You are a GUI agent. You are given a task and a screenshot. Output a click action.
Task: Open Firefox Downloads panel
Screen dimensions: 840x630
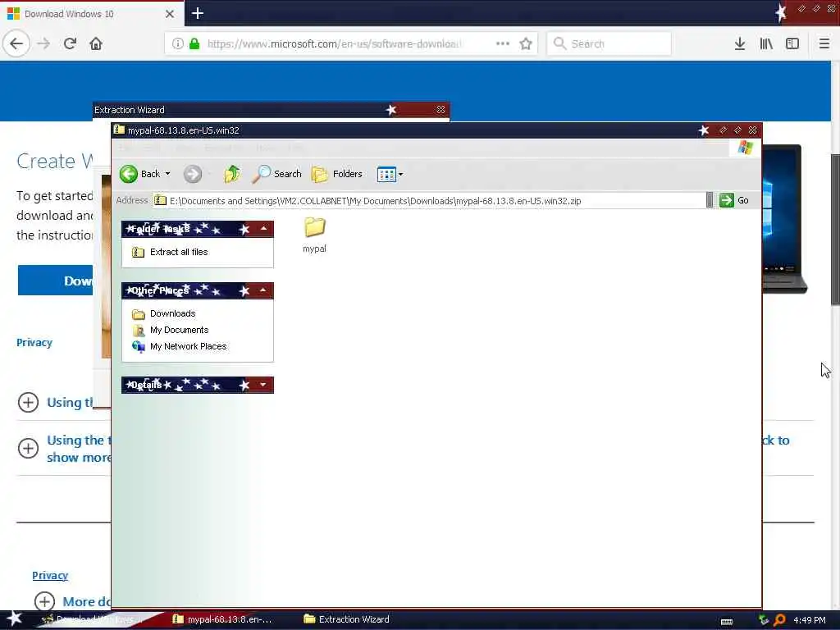740,44
